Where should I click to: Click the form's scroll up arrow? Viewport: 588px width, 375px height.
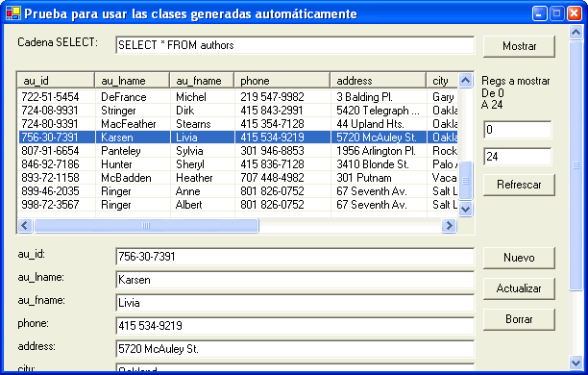click(x=576, y=33)
